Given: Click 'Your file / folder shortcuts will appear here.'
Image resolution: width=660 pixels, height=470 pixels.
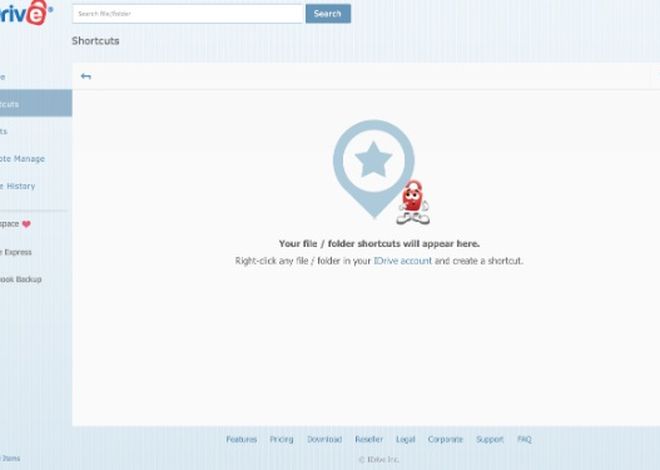Looking at the screenshot, I should pyautogui.click(x=379, y=244).
